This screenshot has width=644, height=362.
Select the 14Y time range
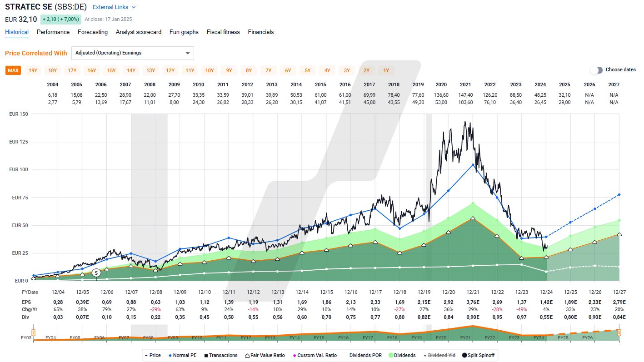pos(131,70)
